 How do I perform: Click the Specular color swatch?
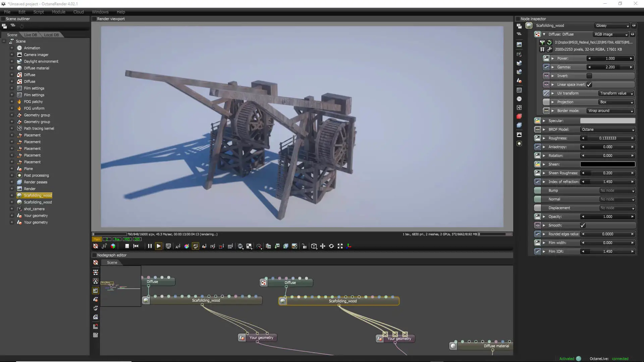click(x=608, y=121)
